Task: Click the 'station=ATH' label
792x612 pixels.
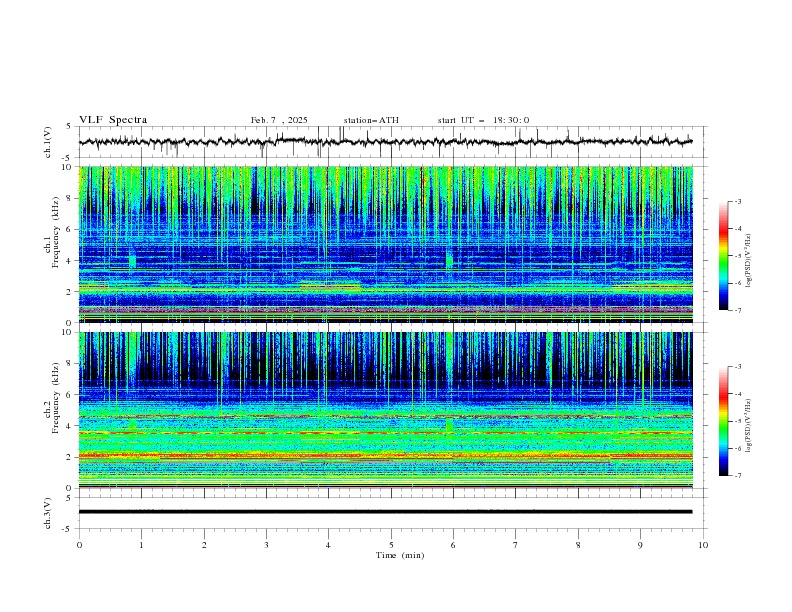Action: [371, 120]
